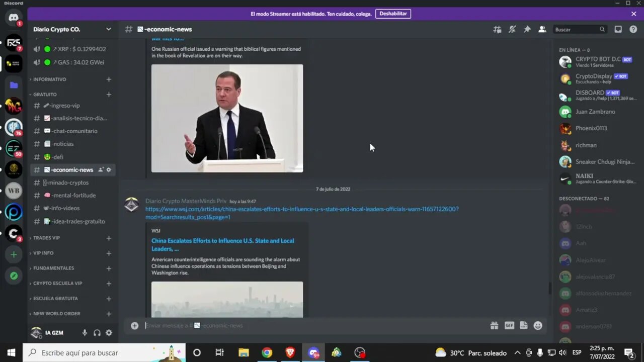Edit economic-news channel gear icon
644x362 pixels.
(x=109, y=170)
